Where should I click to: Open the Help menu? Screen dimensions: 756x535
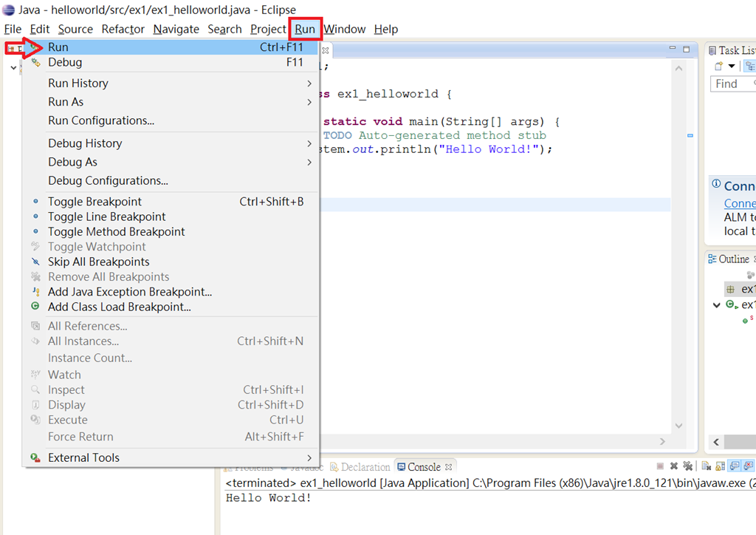pyautogui.click(x=385, y=30)
